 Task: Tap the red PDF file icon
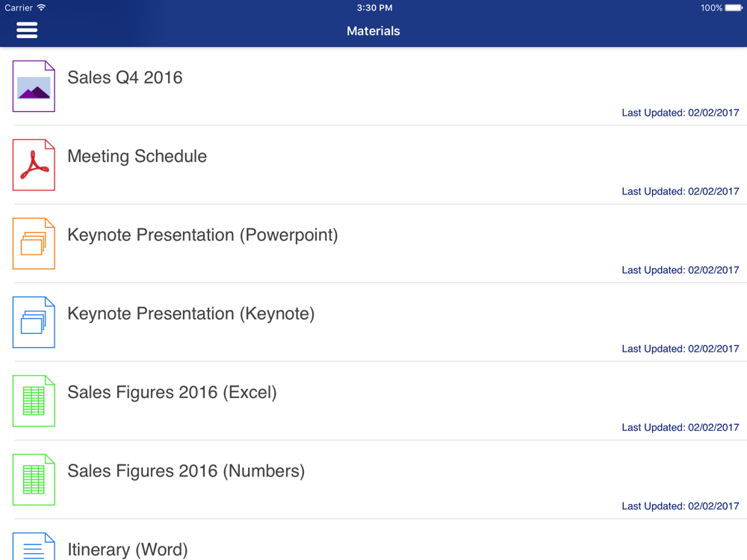pyautogui.click(x=34, y=165)
